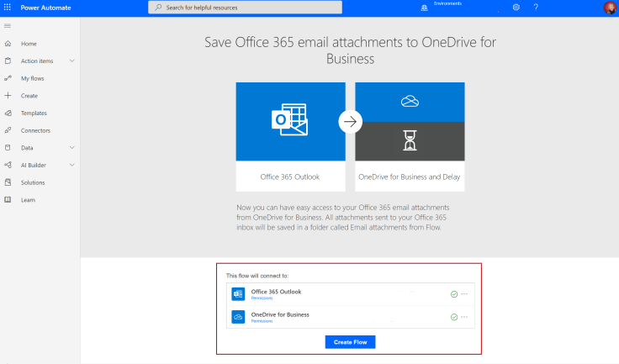Collapse the left navigation hamburger menu

click(x=8, y=26)
